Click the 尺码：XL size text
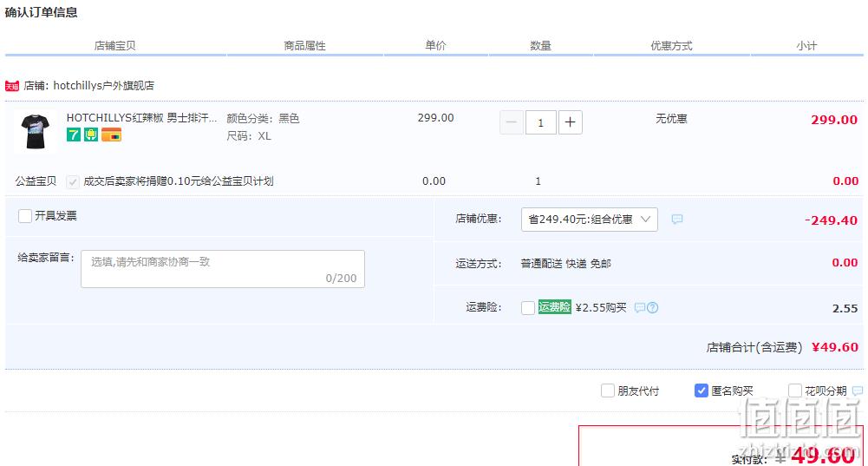This screenshot has height=466, width=868. [249, 135]
